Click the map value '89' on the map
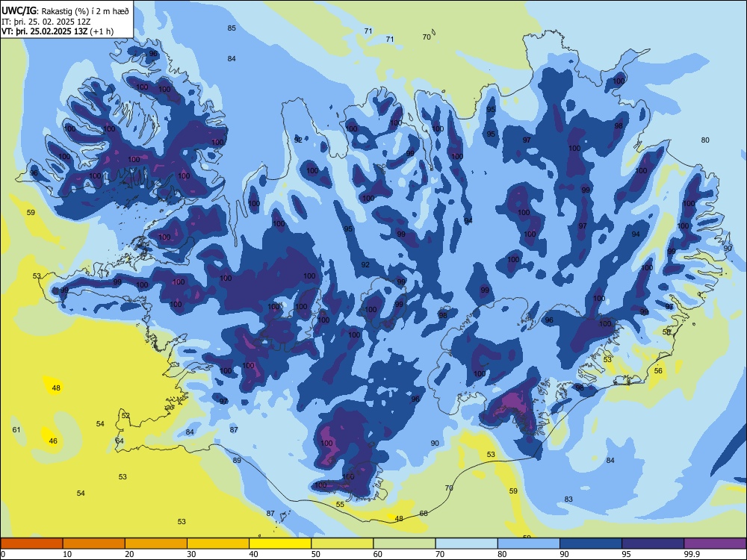Screen dimensions: 747x560 238,461
